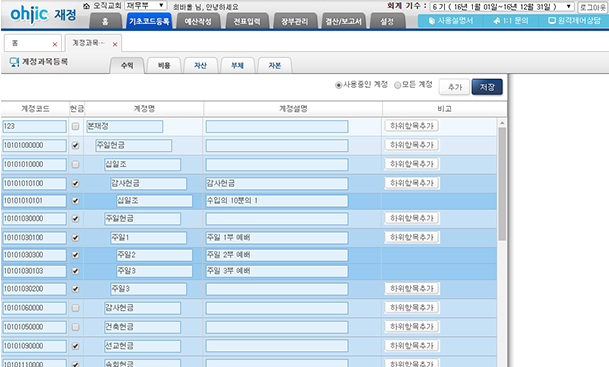
Task: Close the 계정과목 document tab
Action: (115, 44)
